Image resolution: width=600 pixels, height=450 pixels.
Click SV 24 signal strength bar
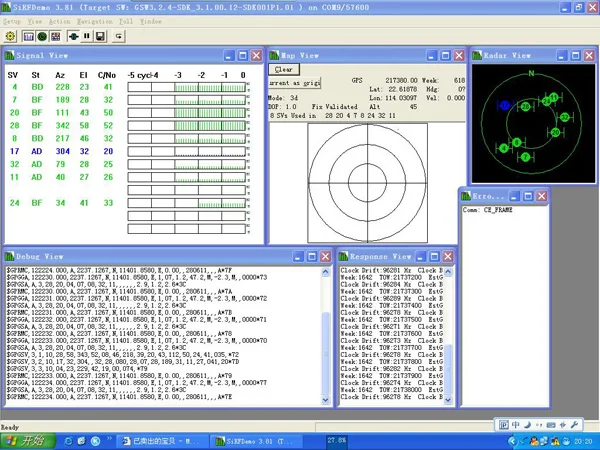coord(187,203)
